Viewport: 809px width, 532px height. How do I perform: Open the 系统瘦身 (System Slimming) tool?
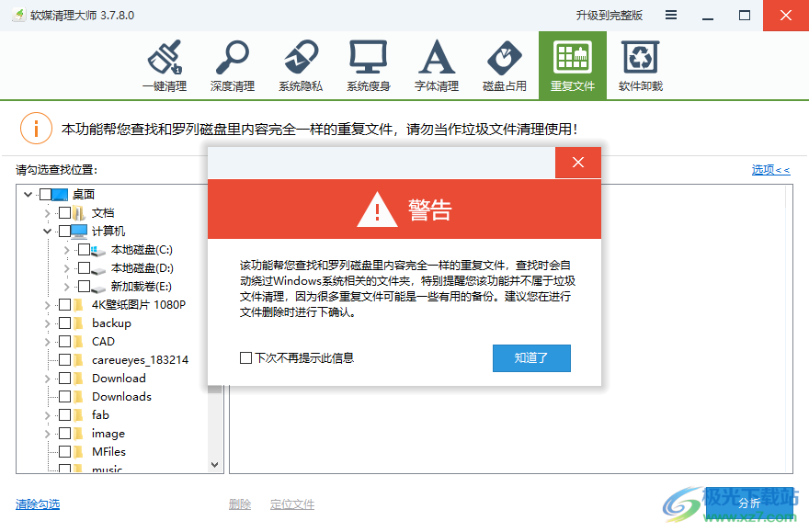(368, 64)
